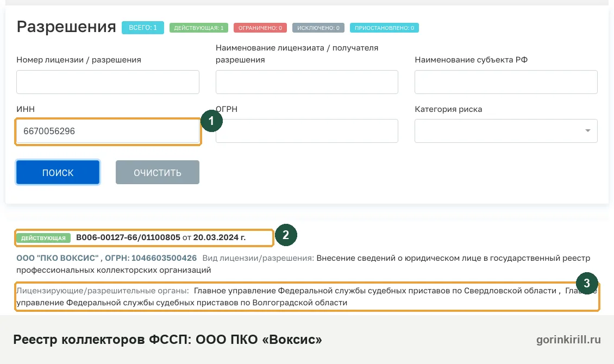The image size is (614, 364).
Task: Focus the Наименование лицензиата input field
Action: coord(306,82)
